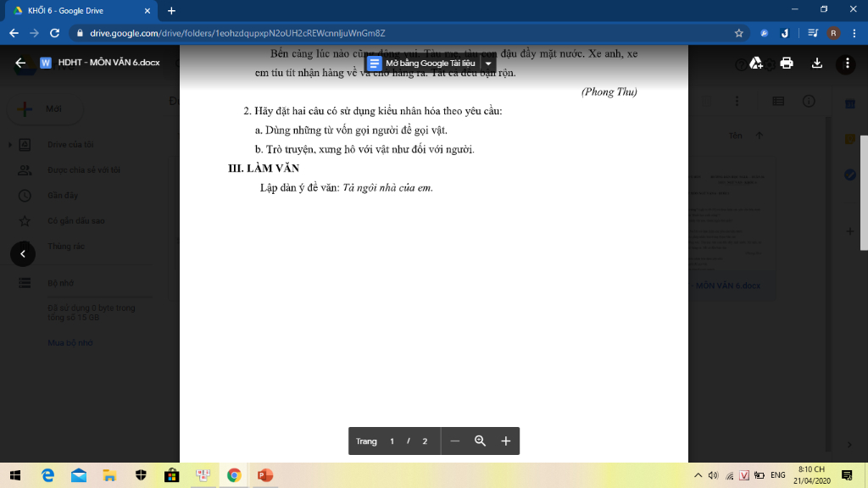Screen dimensions: 868x488
Task: Expand Drive của tôi tree arrow
Action: [x=10, y=144]
